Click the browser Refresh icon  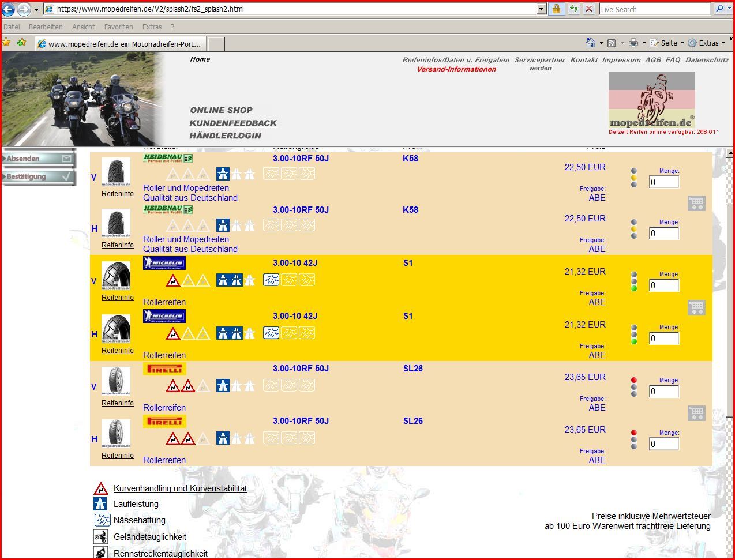click(573, 9)
